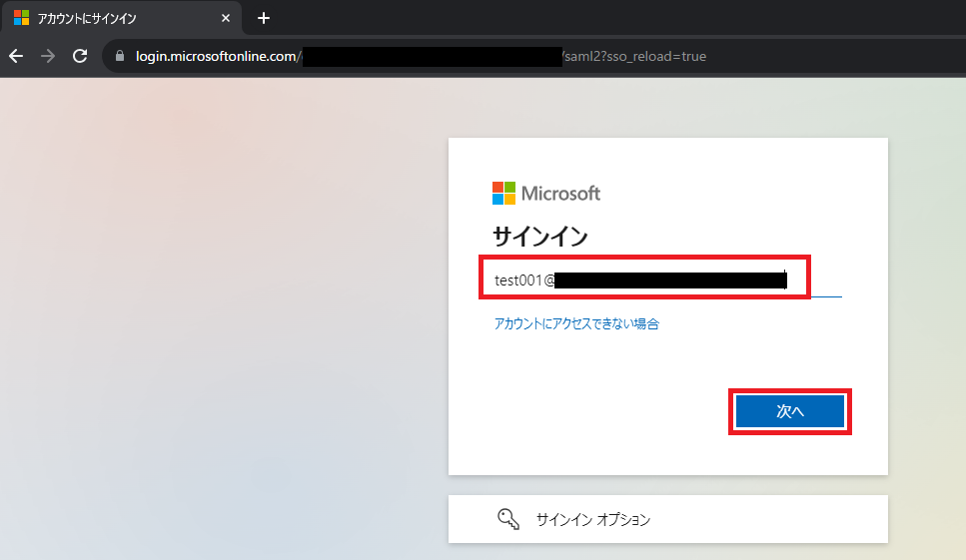This screenshot has width=966, height=560.
Task: Focus the email field containing test001@
Action: point(668,280)
